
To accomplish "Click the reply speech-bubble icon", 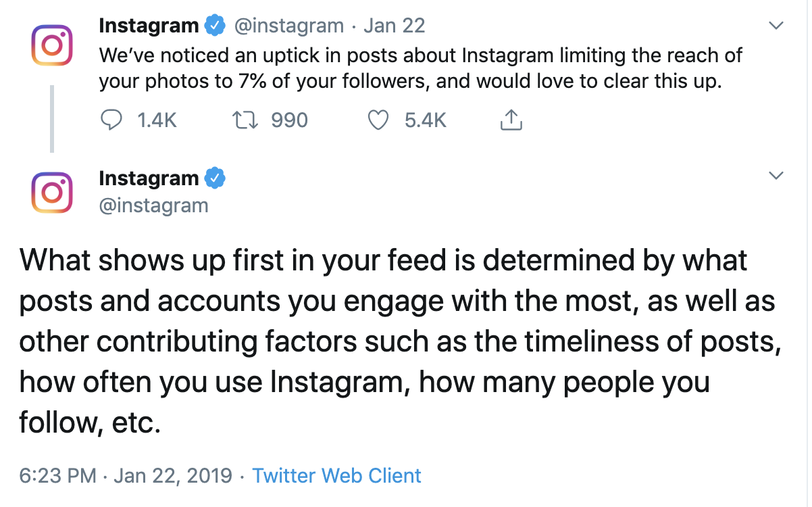I will pos(111,120).
